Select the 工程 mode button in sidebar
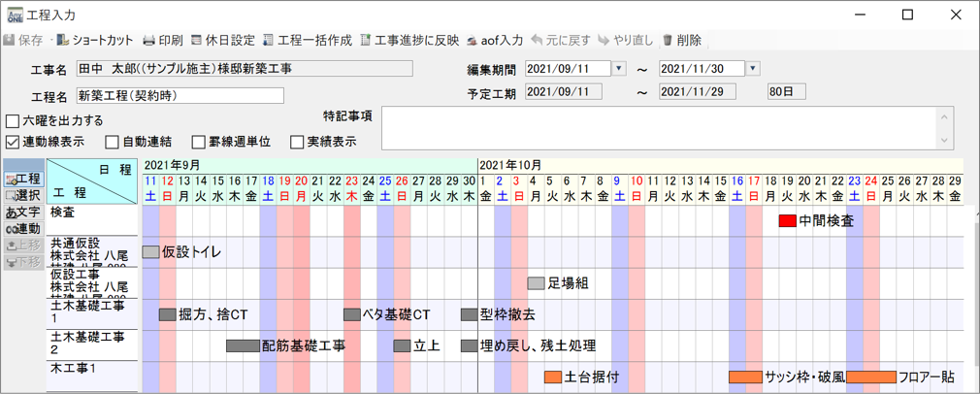 pyautogui.click(x=23, y=180)
